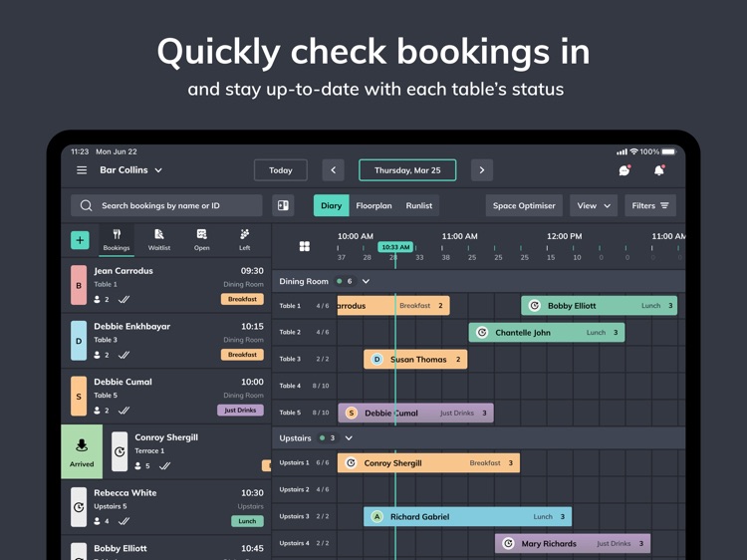Open the chat messages icon

[624, 170]
